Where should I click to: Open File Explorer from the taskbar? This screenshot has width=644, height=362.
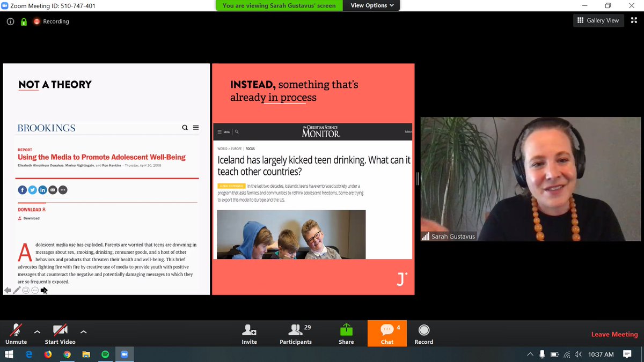[x=86, y=354]
